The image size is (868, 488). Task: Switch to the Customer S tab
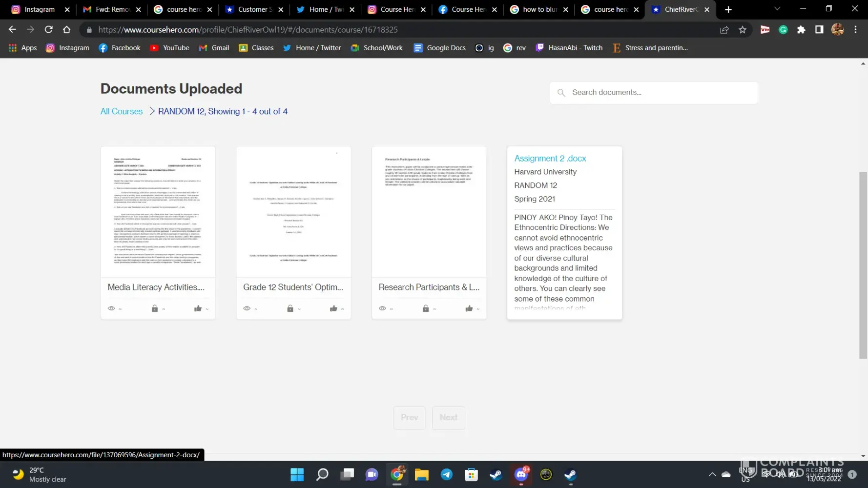[254, 9]
